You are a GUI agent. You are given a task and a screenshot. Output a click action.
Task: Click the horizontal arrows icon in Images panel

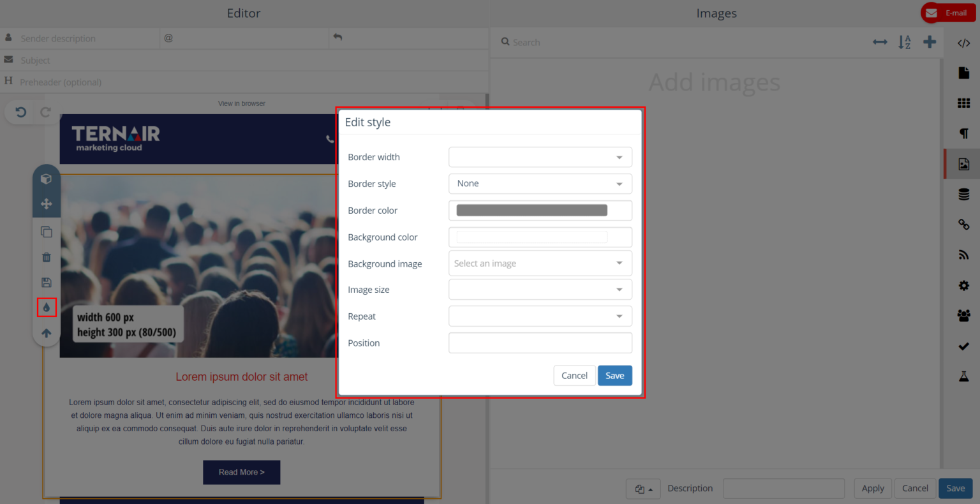pos(880,42)
